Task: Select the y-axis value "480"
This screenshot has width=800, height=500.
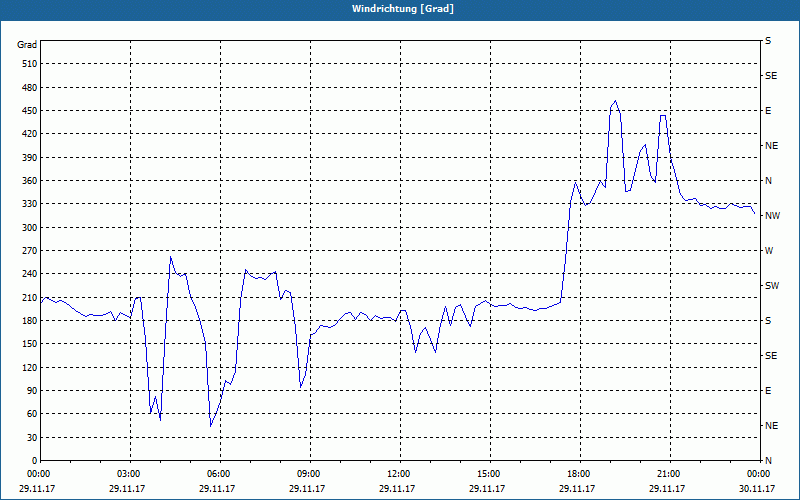Action: (x=30, y=88)
